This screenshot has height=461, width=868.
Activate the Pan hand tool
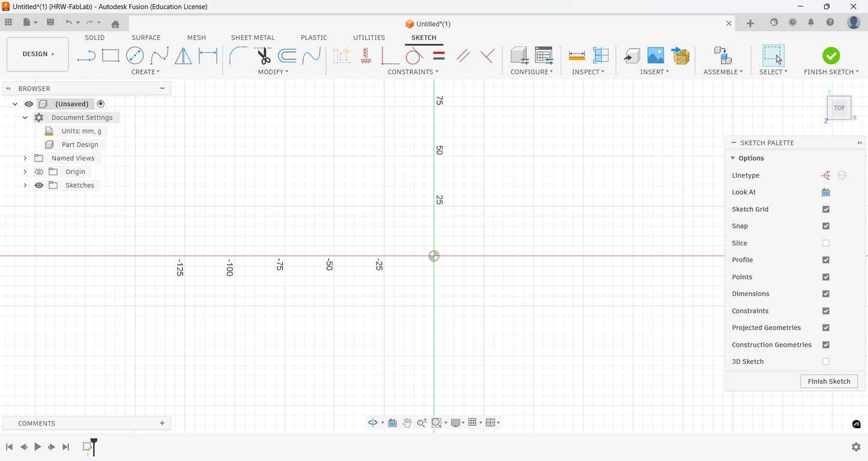click(407, 423)
